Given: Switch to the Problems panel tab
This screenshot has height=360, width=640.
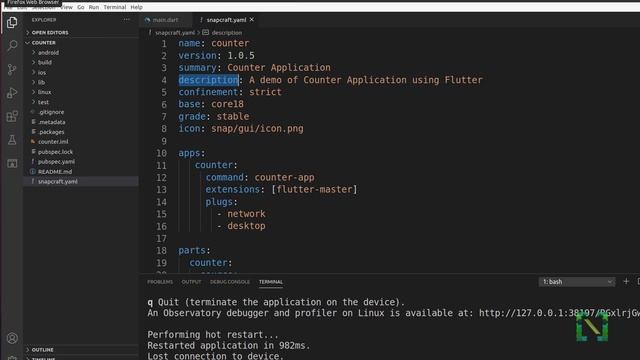Looking at the screenshot, I should point(160,282).
